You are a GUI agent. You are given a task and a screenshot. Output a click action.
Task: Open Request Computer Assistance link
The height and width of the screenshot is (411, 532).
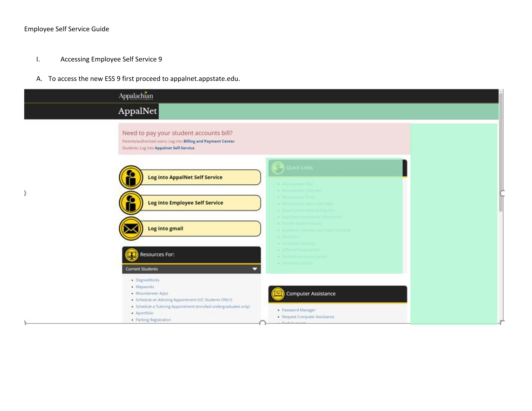coord(308,317)
